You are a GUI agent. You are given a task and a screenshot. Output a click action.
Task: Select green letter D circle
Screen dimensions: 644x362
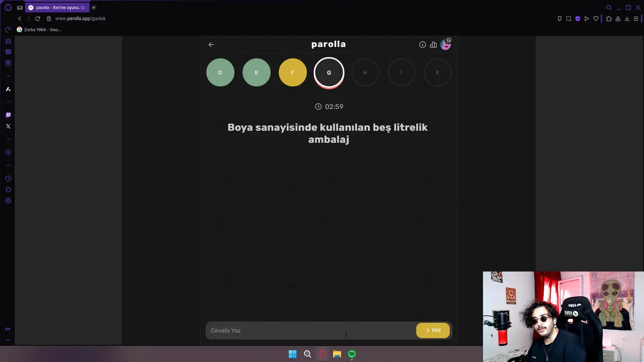pyautogui.click(x=220, y=72)
